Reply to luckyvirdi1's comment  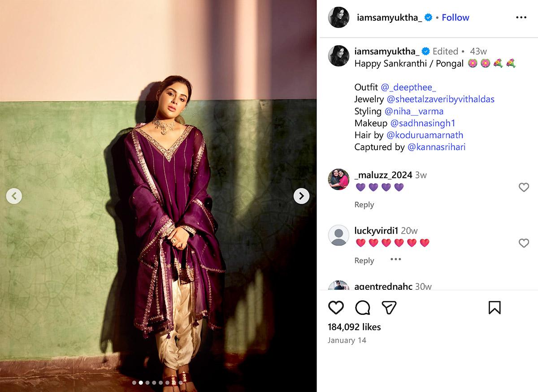[364, 261]
